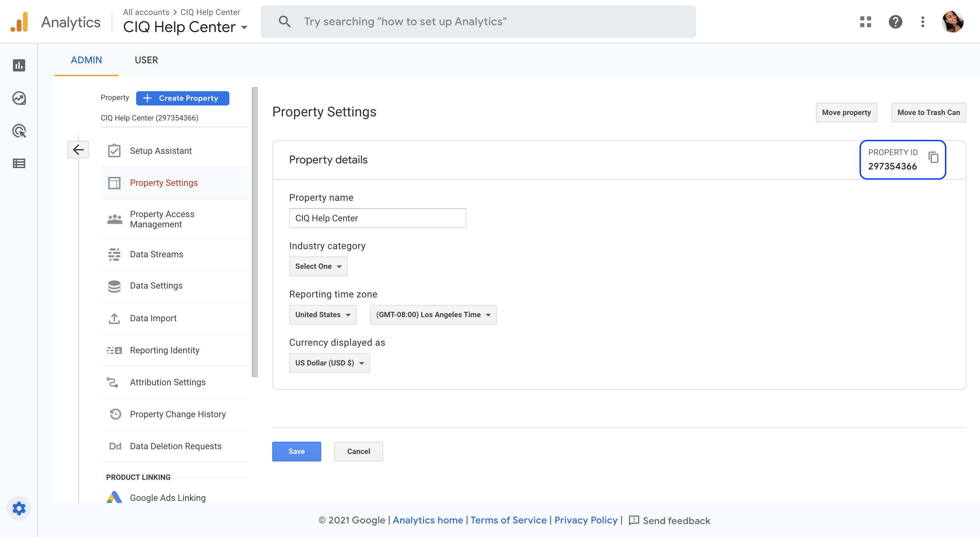Open the Reports bar-chart icon in left rail
This screenshot has width=980, height=537.
pos(19,65)
